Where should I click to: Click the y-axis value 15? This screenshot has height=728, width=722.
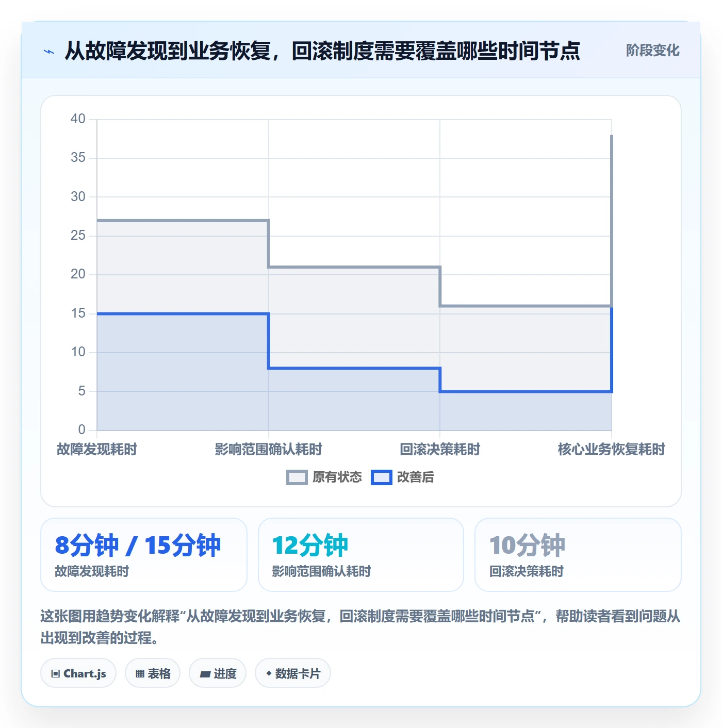78,313
